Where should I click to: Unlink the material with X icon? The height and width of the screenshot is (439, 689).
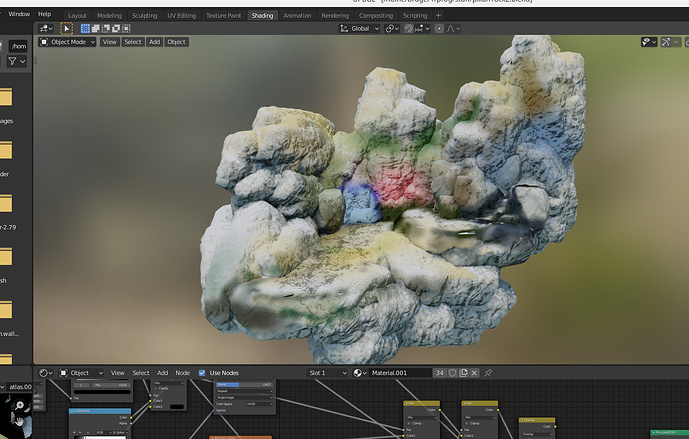coord(474,373)
